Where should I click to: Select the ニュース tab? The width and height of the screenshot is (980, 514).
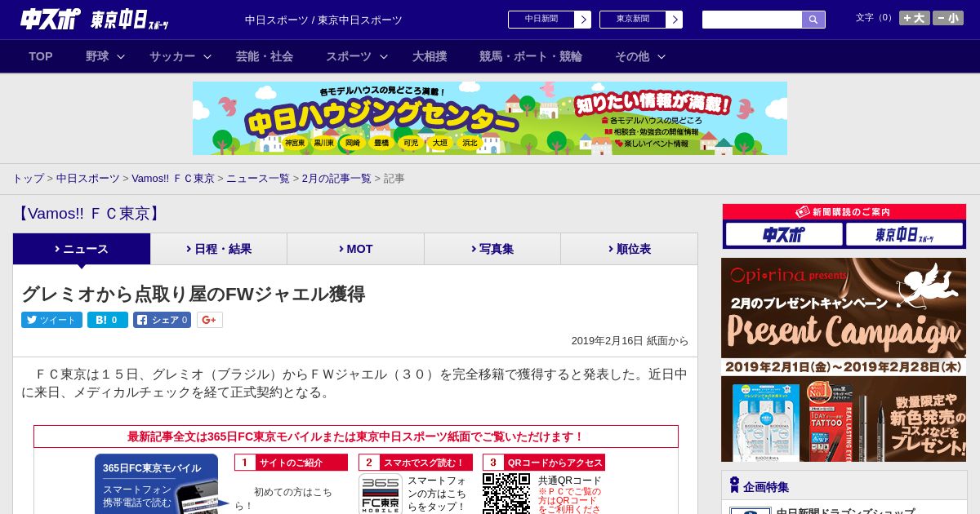click(x=82, y=249)
